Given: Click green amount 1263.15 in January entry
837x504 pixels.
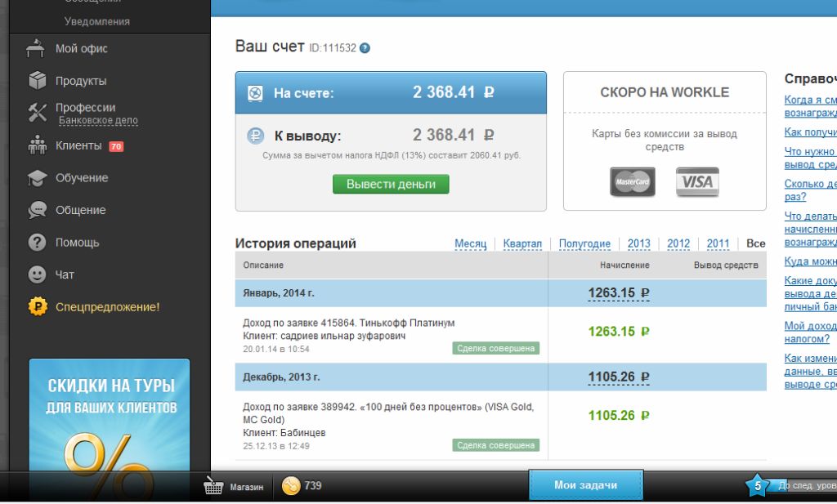Looking at the screenshot, I should (x=619, y=331).
